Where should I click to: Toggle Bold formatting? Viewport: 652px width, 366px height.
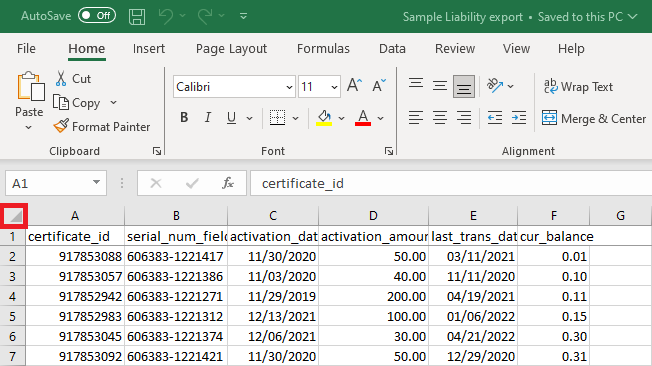tap(184, 118)
